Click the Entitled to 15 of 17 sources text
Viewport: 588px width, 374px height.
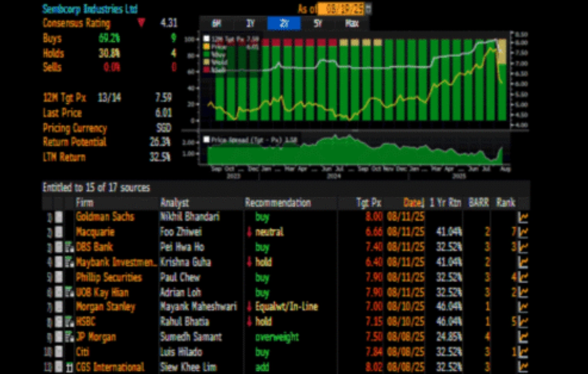(96, 188)
